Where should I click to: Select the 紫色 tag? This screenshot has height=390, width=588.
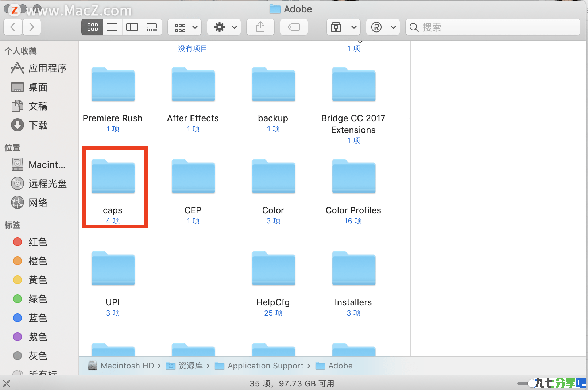click(30, 337)
